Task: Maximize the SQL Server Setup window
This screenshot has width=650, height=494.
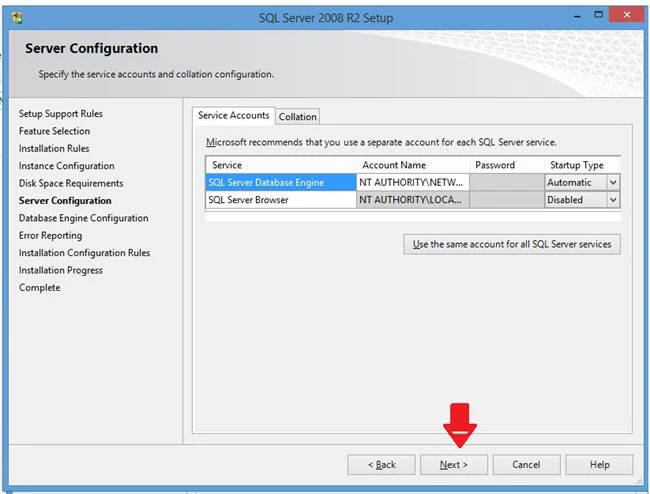Action: pyautogui.click(x=598, y=15)
